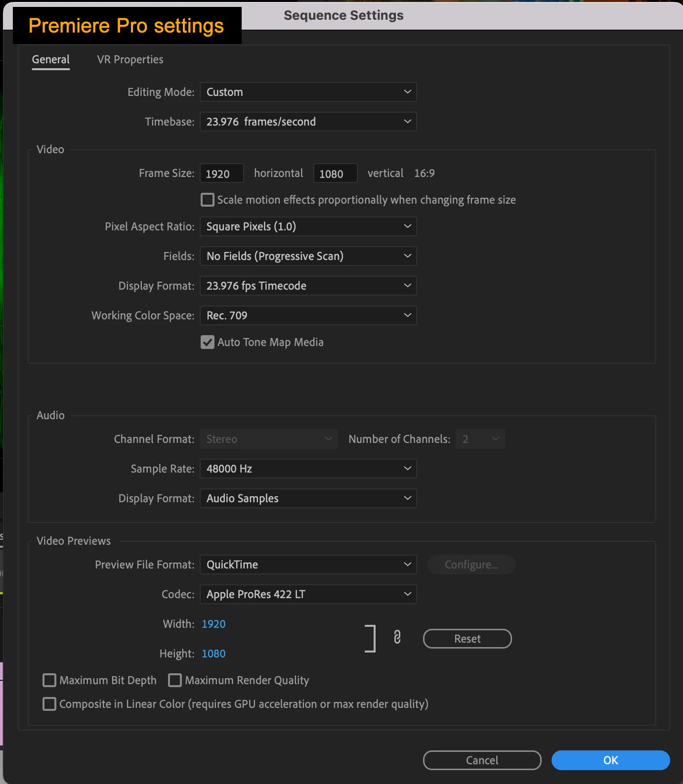Open the Timebase frames per second dropdown
Image resolution: width=683 pixels, height=784 pixels.
click(308, 122)
